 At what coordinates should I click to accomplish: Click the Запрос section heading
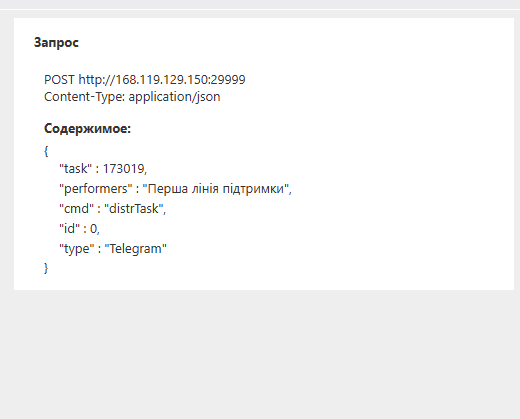coord(56,43)
